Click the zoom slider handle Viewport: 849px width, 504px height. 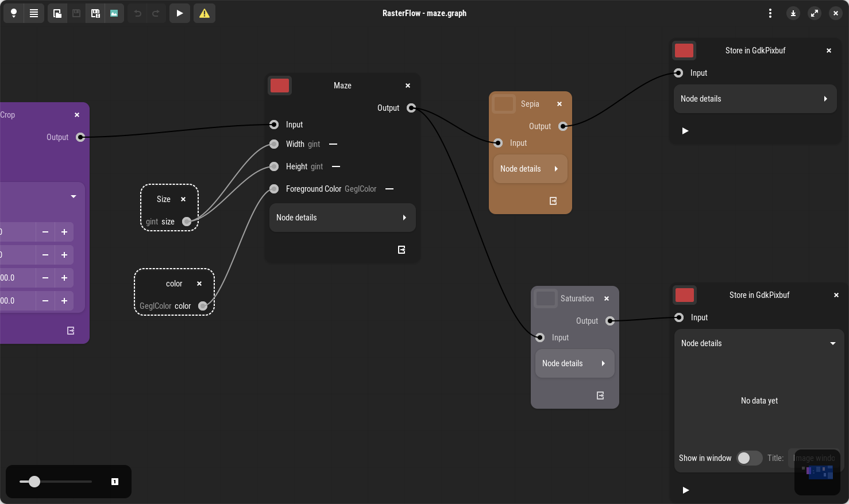click(x=34, y=482)
